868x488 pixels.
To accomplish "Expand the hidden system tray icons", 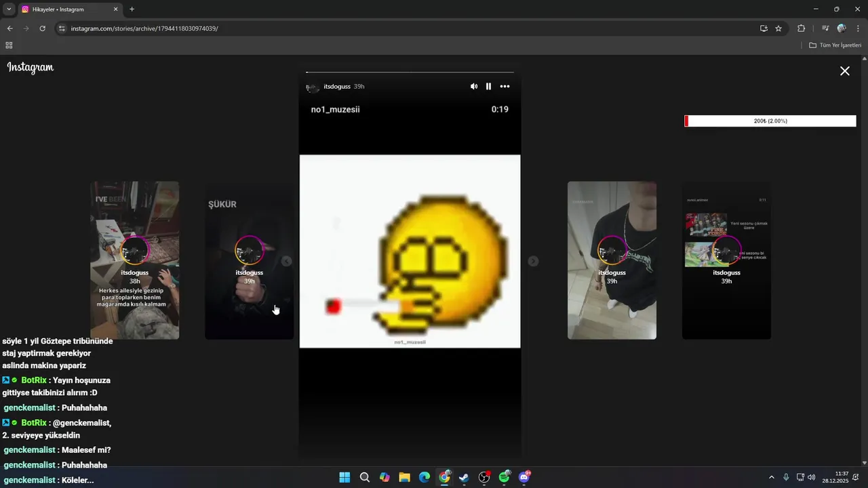I will point(771,477).
